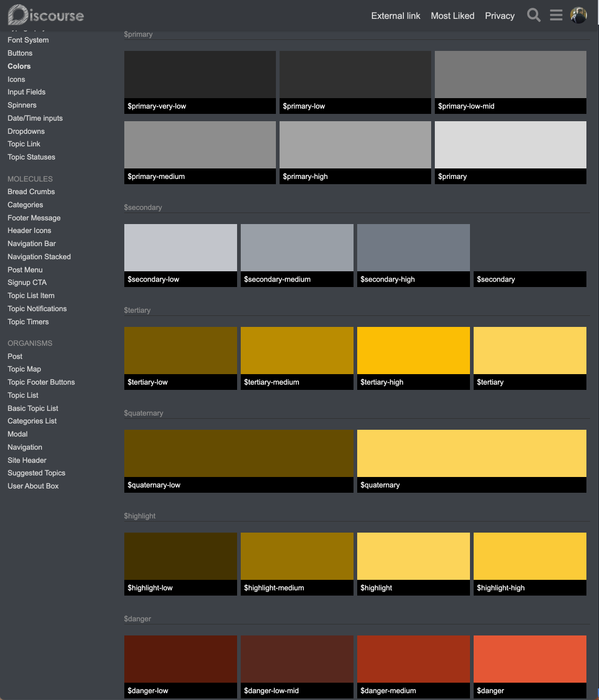Click the search magnifier icon

click(x=533, y=15)
